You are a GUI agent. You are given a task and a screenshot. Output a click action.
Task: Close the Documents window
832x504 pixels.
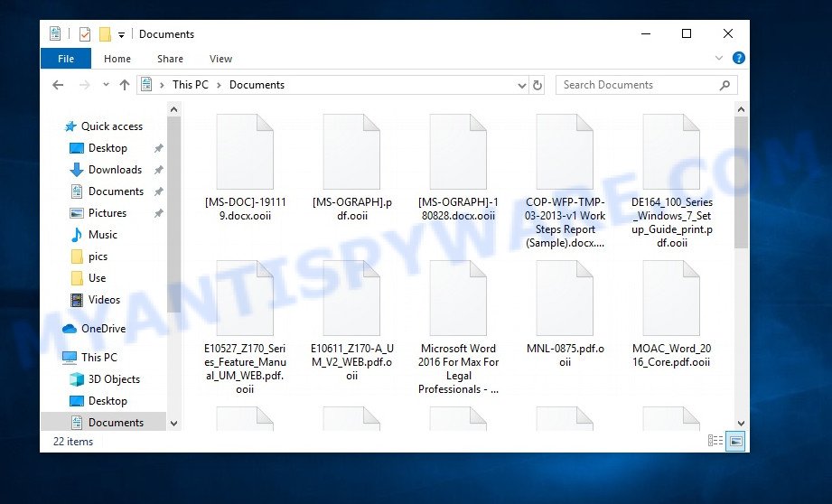point(728,34)
